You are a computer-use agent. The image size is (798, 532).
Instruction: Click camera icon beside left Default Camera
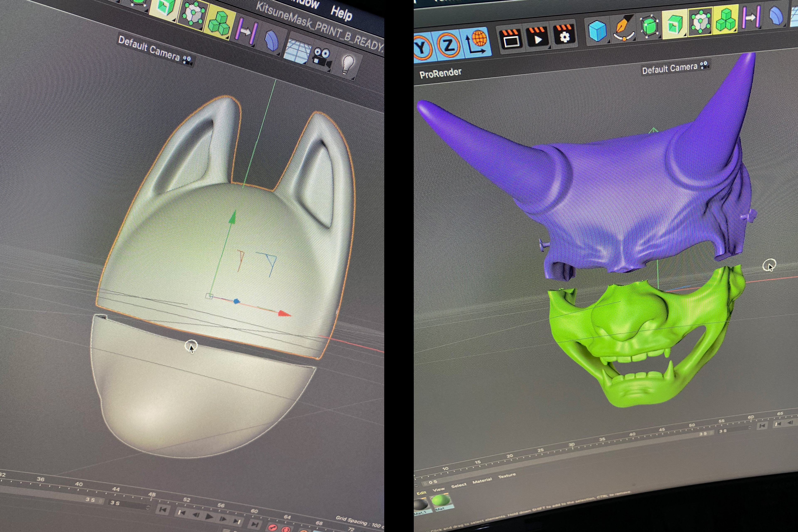pyautogui.click(x=187, y=60)
